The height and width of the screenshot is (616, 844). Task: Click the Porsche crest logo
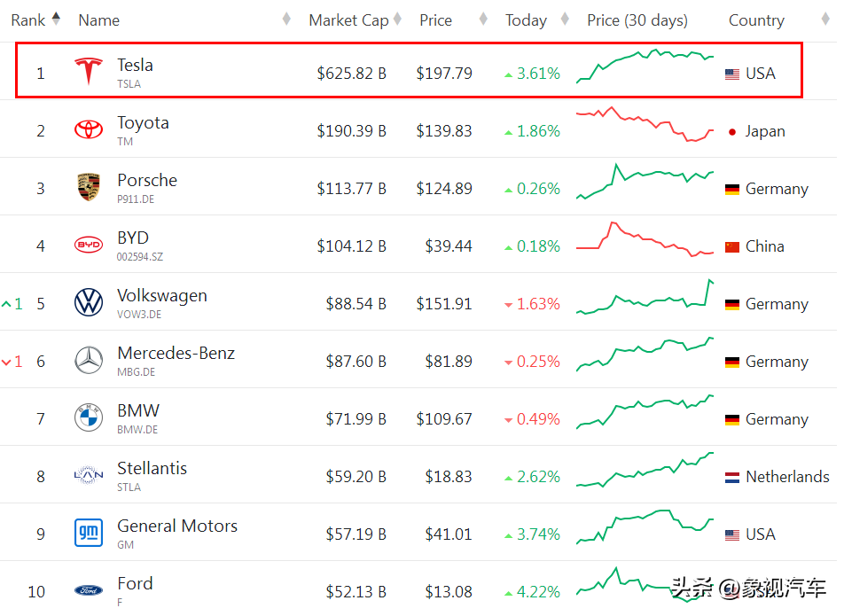(89, 187)
